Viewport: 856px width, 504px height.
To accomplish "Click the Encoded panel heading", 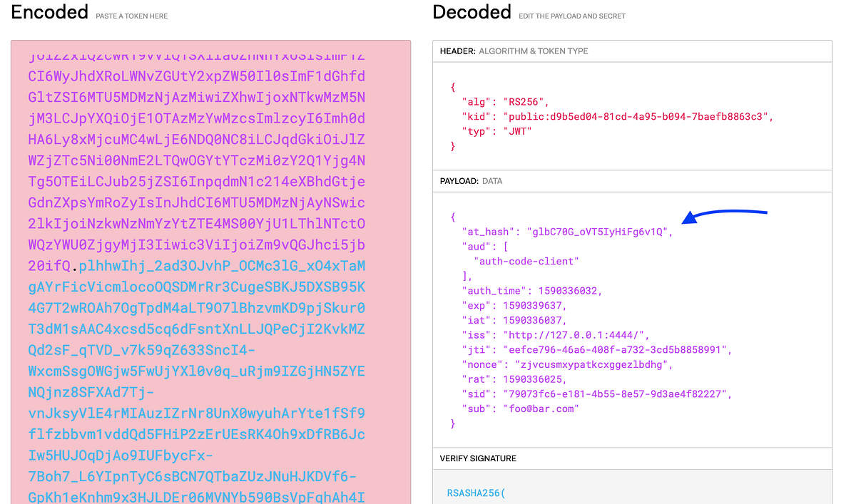I will point(49,11).
